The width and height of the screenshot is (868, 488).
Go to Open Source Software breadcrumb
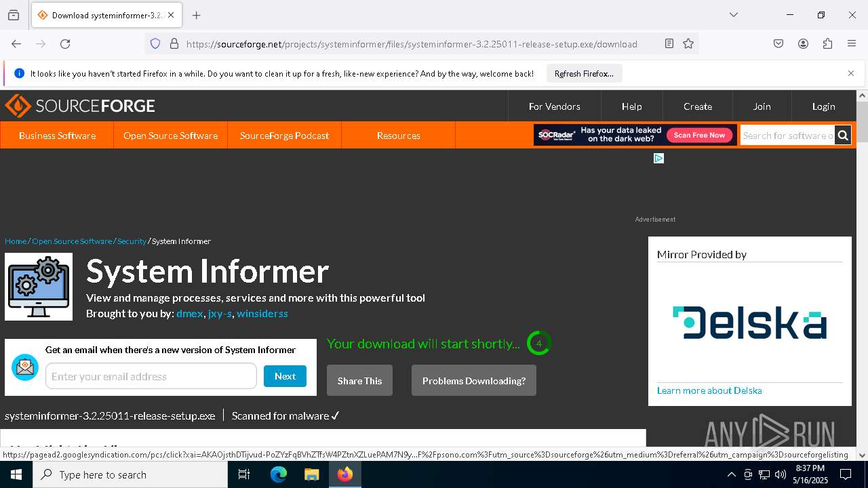(72, 241)
